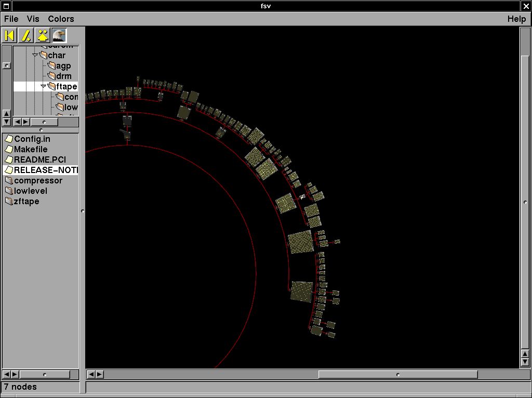Go to root directory via slash icon

26,35
